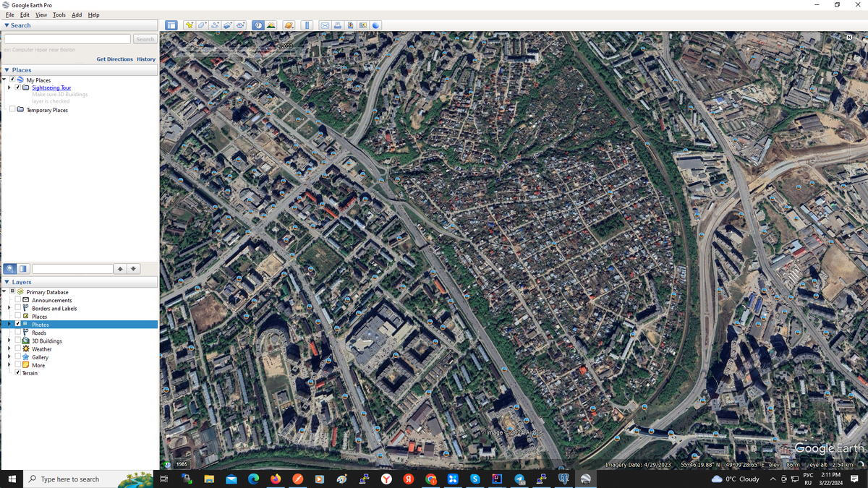This screenshot has width=868, height=488.
Task: Select the Add Polygon tool
Action: 203,25
